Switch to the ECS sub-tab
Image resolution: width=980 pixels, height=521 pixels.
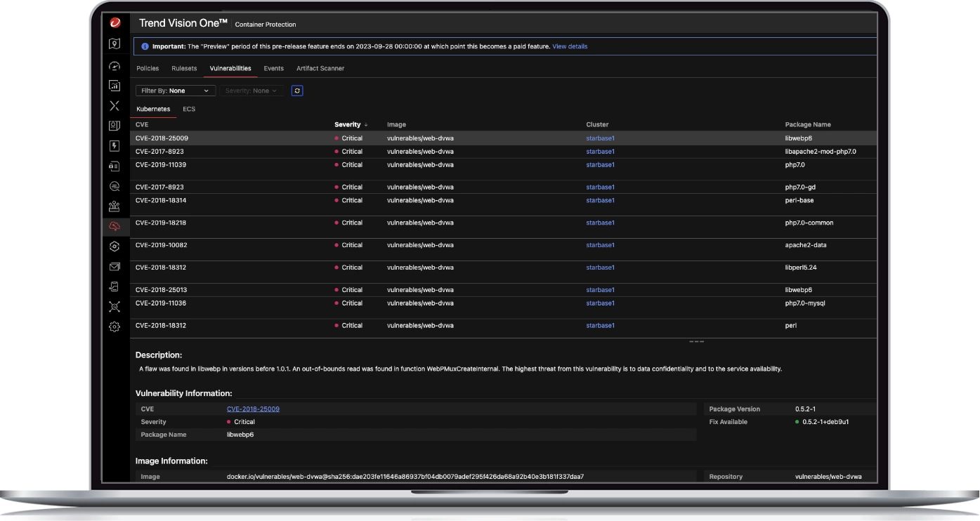[x=189, y=110]
